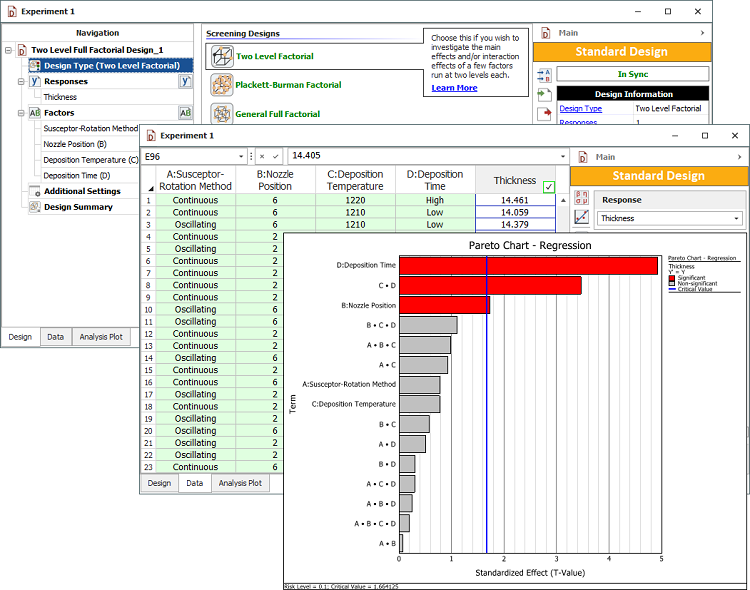Image resolution: width=750 pixels, height=590 pixels.
Task: Click the cancel X icon in the formula bar
Action: coord(261,157)
